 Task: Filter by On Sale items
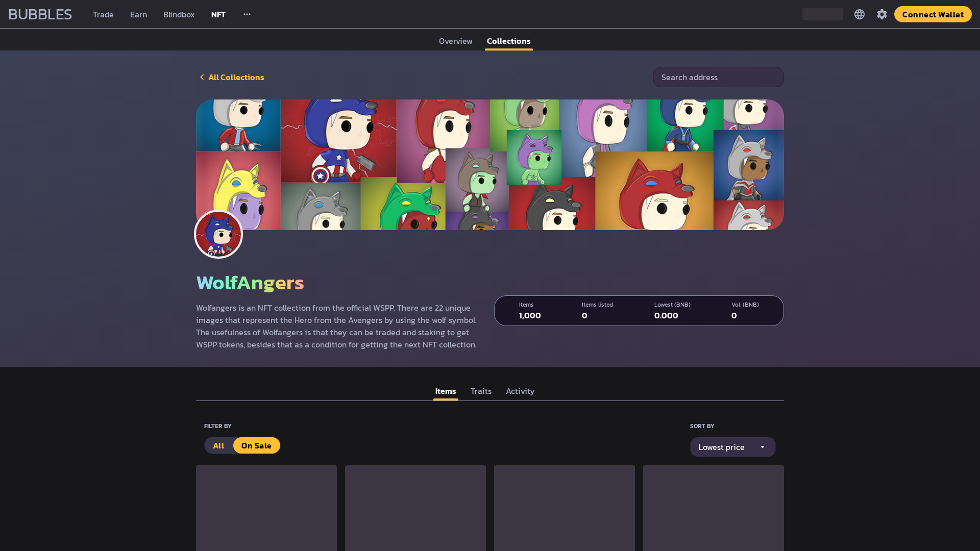point(256,445)
